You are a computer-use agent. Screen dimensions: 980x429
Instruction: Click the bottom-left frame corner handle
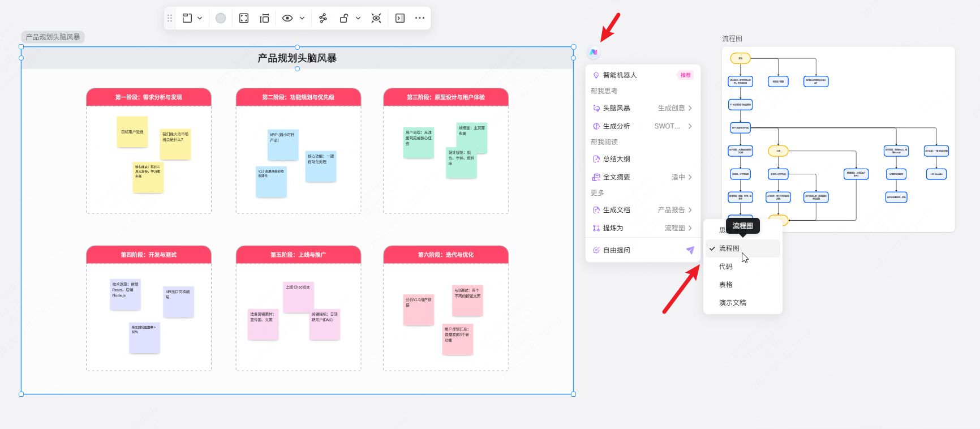(x=22, y=394)
